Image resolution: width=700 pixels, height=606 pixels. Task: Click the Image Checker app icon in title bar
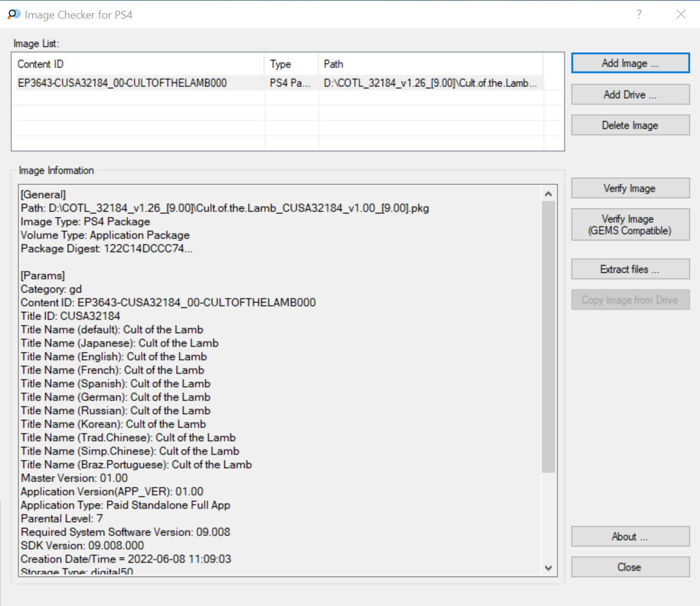pyautogui.click(x=14, y=14)
